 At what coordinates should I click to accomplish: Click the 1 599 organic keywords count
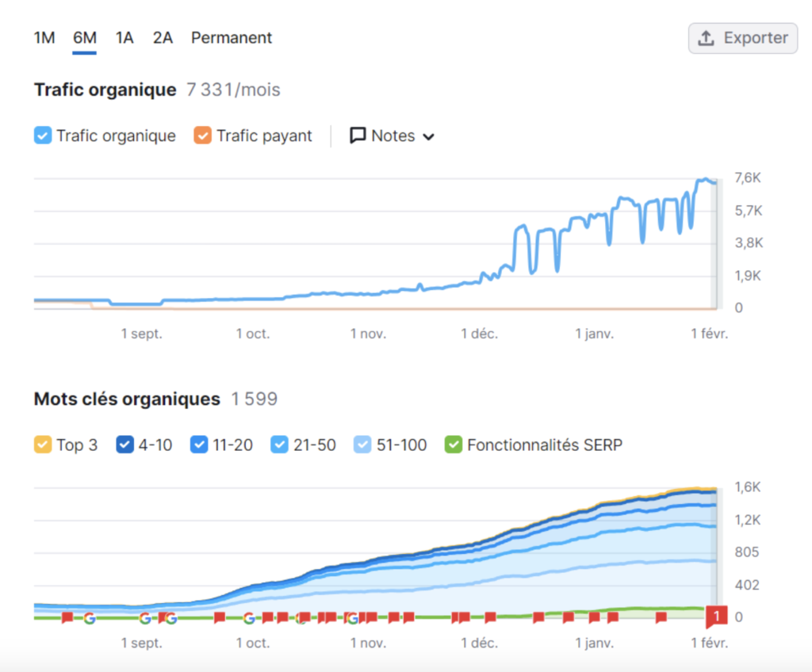click(x=255, y=399)
